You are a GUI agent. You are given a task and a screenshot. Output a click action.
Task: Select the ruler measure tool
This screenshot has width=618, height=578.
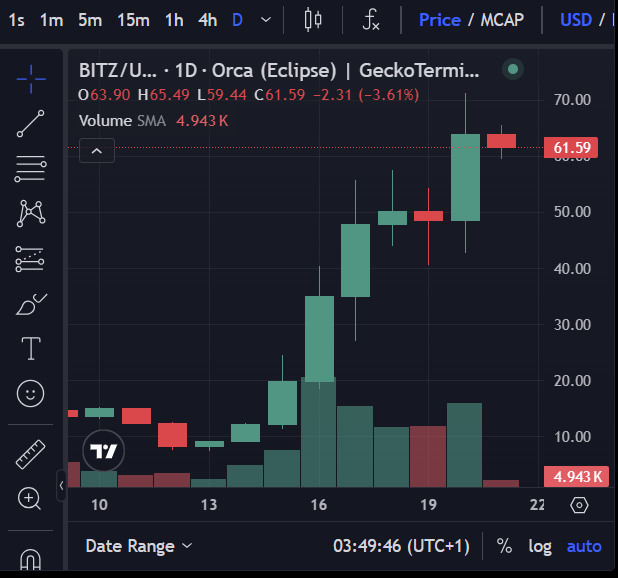pyautogui.click(x=31, y=454)
